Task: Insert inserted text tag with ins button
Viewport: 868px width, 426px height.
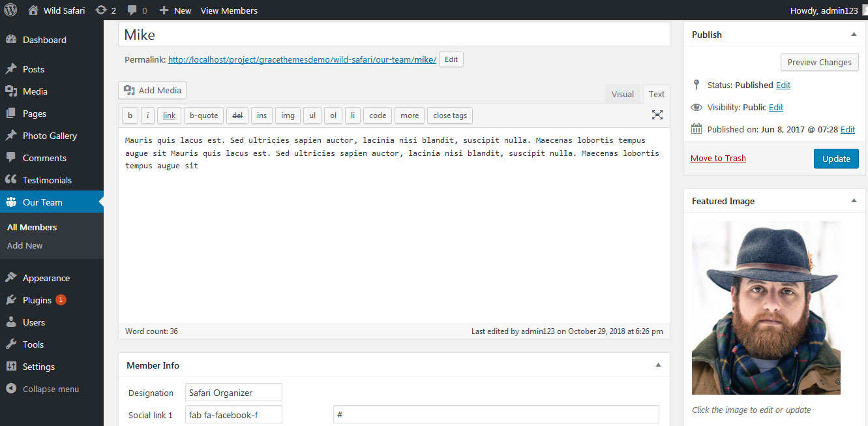Action: pos(262,115)
